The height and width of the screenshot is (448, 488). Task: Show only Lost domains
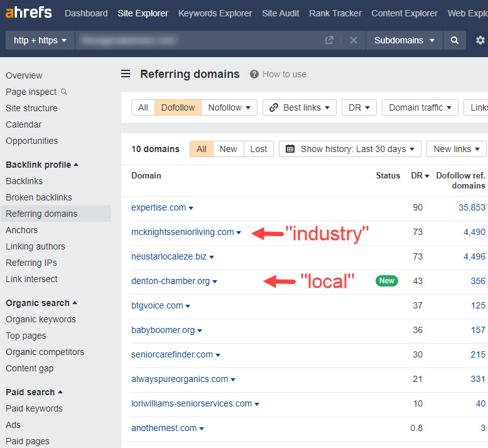(259, 149)
